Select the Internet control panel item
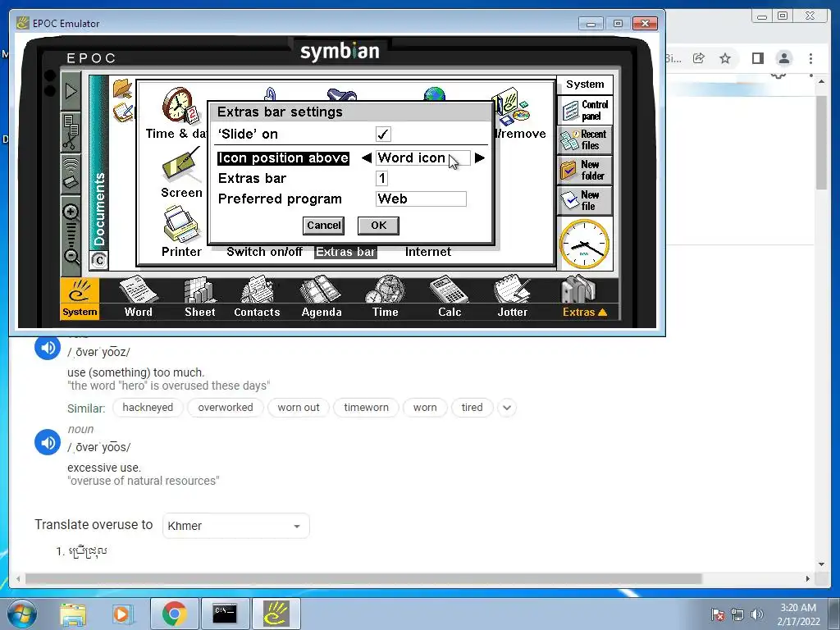 click(x=428, y=252)
